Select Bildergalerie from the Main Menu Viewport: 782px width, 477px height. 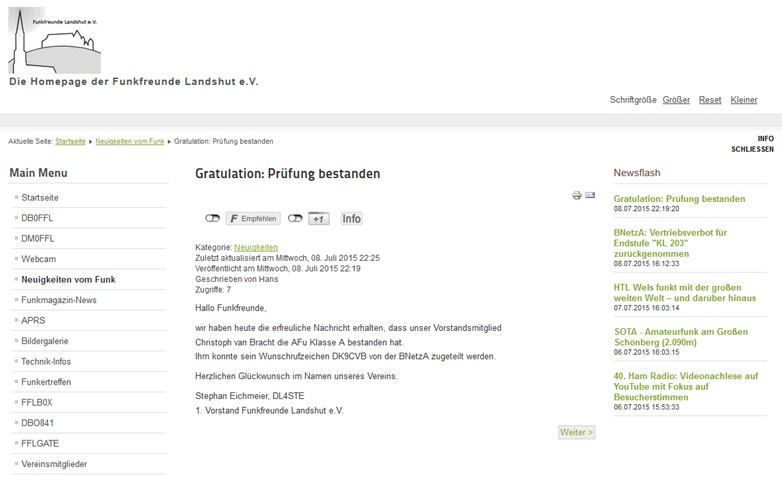[x=44, y=341]
